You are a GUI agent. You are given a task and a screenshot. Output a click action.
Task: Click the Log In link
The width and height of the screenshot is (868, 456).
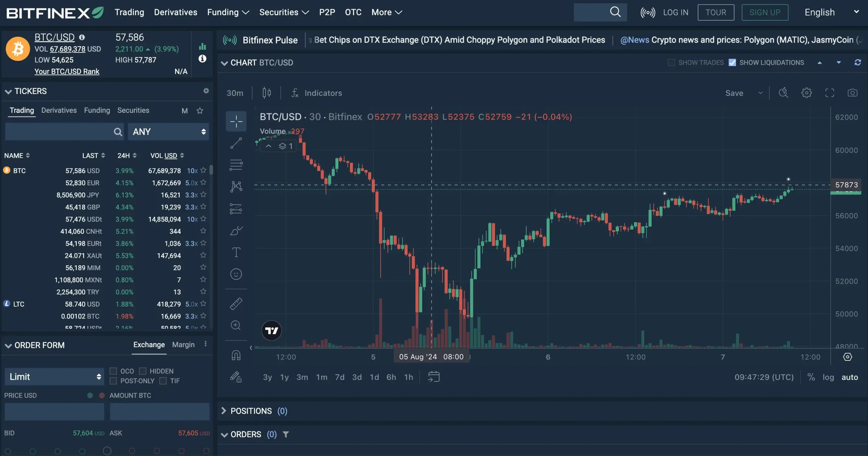pos(676,13)
